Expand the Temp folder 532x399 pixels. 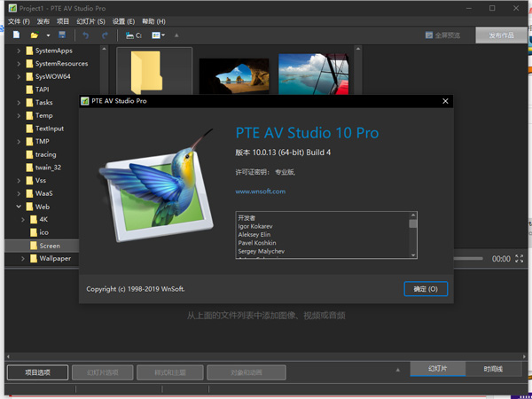point(19,115)
